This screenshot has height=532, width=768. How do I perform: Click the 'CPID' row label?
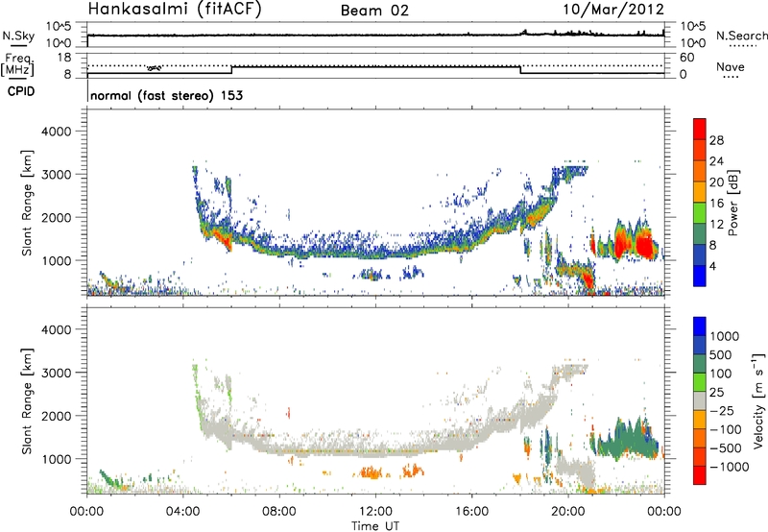[x=21, y=91]
